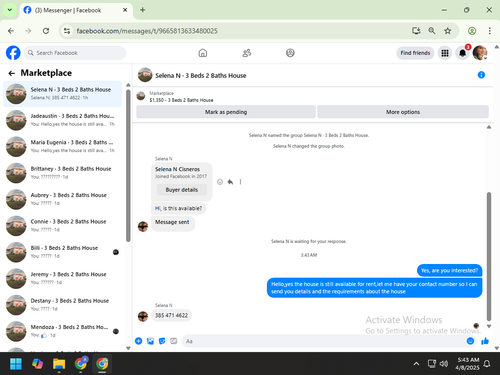Open Selena N conversation in list
The height and width of the screenshot is (375, 500).
click(62, 94)
